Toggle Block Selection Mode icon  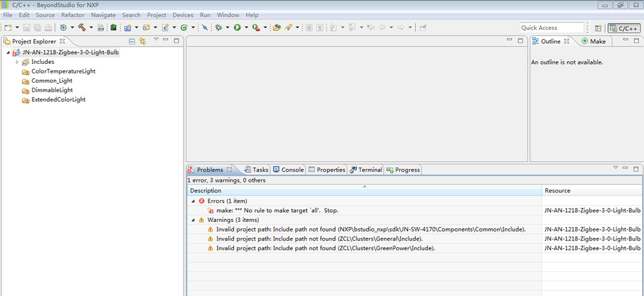[308, 28]
